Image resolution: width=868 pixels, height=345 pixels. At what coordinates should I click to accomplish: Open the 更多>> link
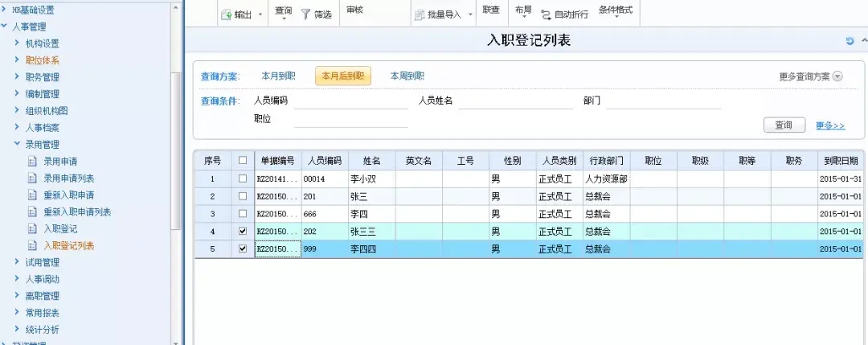(x=830, y=125)
